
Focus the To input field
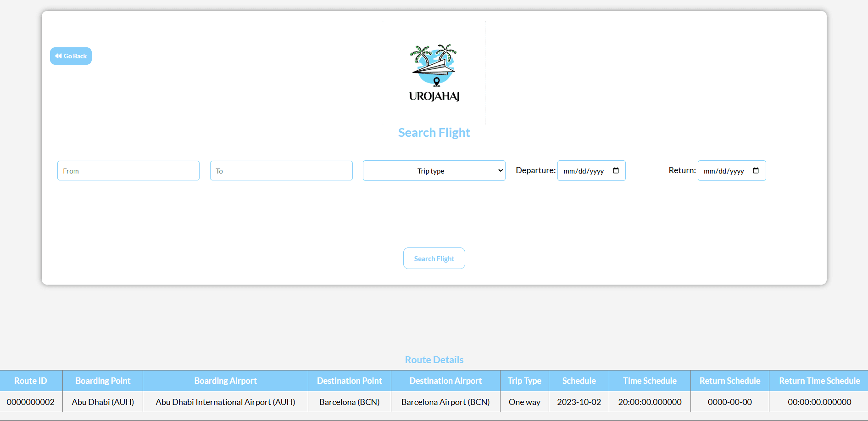(281, 171)
